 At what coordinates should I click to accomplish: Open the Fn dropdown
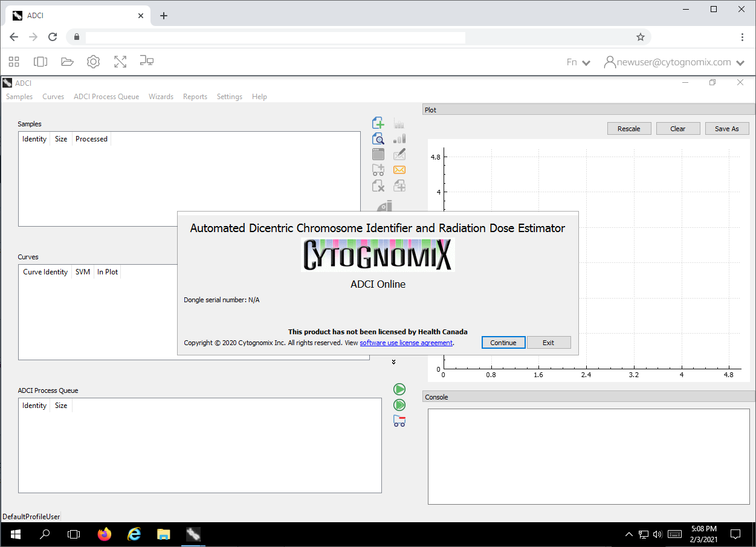tap(578, 62)
